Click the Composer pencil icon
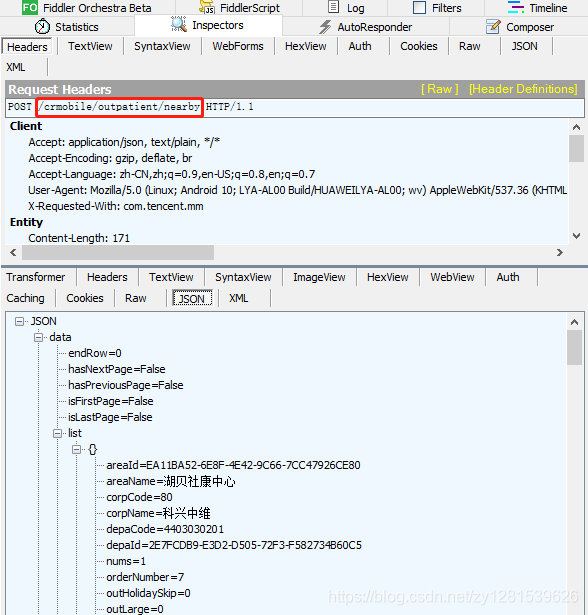 click(493, 27)
